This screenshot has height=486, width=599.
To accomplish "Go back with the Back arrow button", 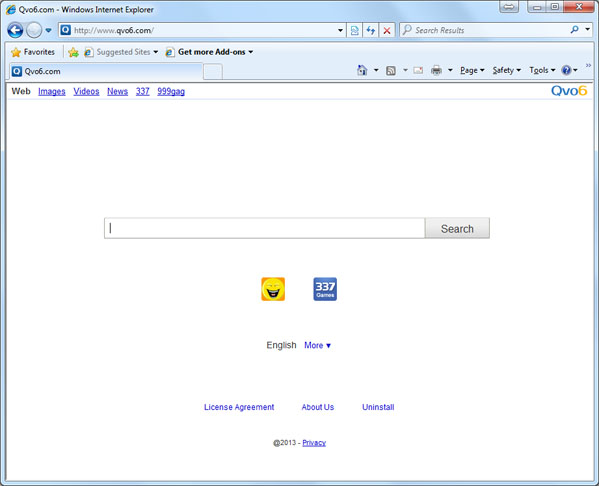I will coord(15,31).
